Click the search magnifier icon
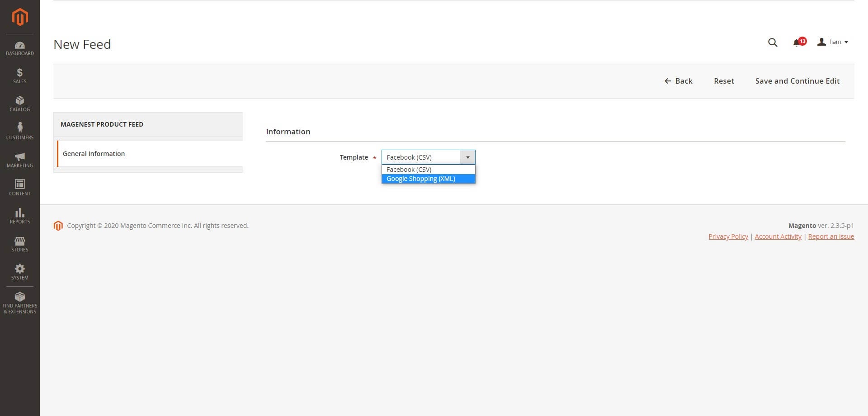The height and width of the screenshot is (416, 868). click(x=773, y=43)
